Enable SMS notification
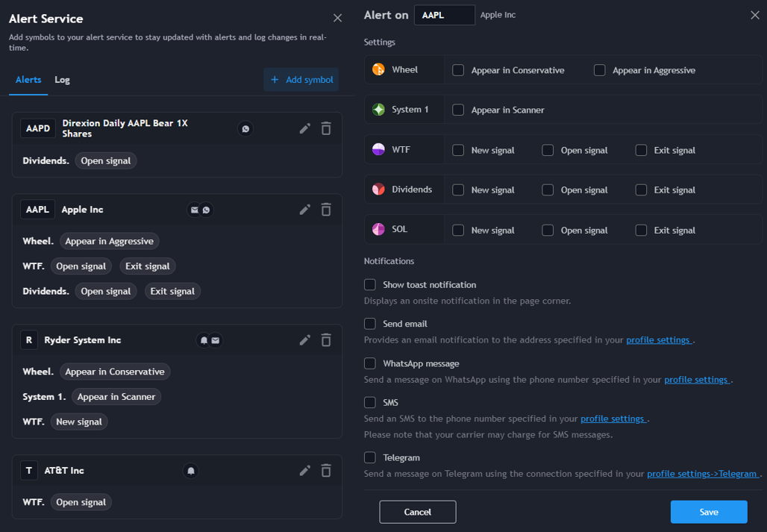Viewport: 767px width, 532px height. [x=370, y=402]
